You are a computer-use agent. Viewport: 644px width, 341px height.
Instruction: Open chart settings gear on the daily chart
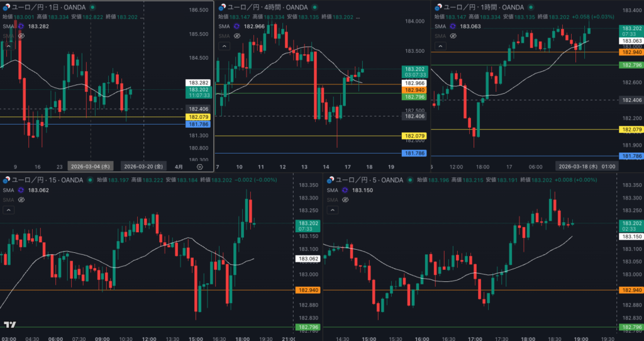click(200, 167)
